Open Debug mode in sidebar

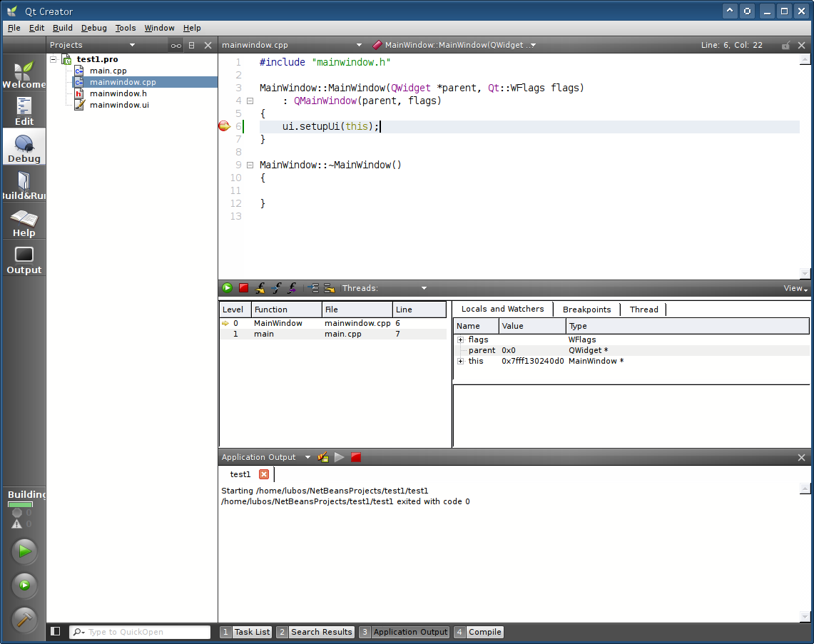pos(24,148)
